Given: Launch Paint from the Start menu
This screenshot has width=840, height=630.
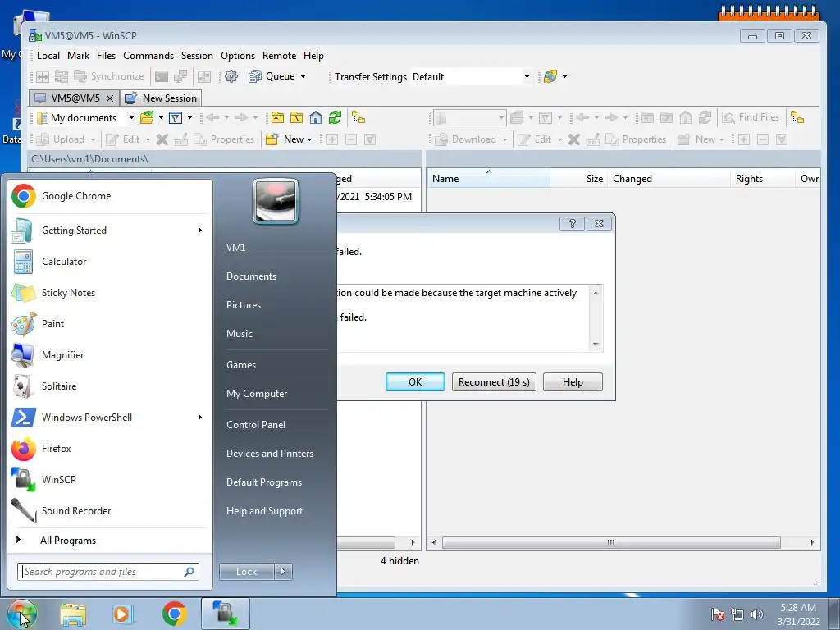Looking at the screenshot, I should (110, 323).
